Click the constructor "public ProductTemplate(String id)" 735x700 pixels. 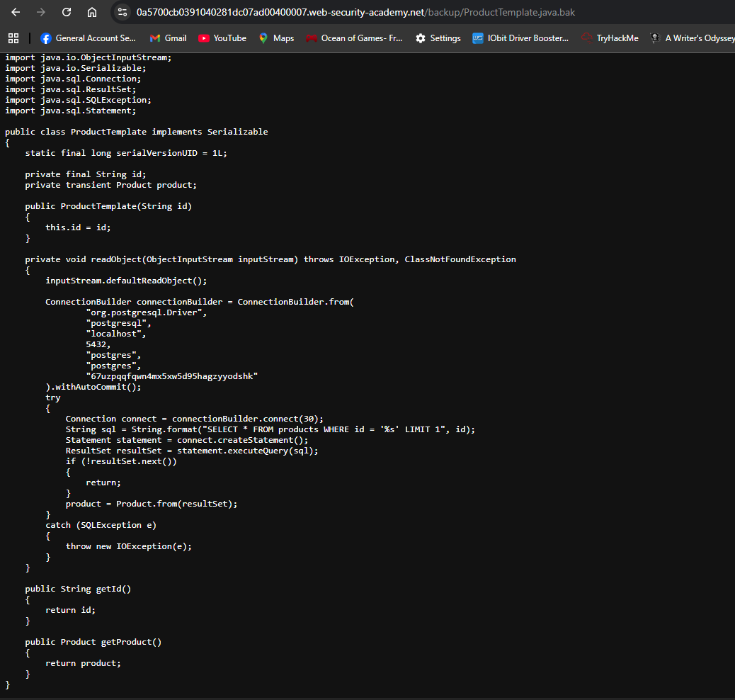pos(108,206)
